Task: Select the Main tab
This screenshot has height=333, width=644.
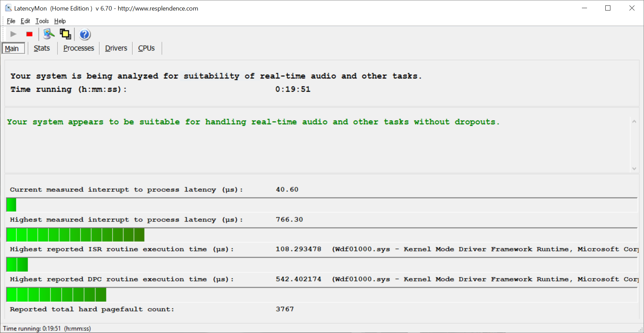Action: pos(12,49)
